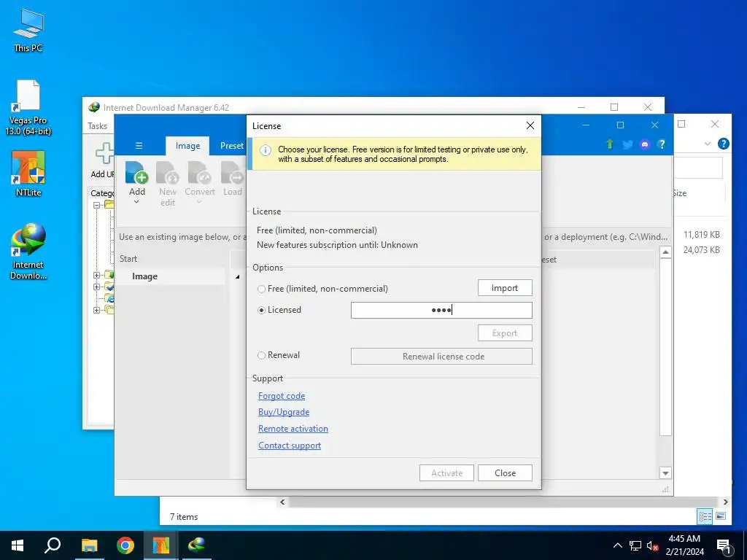Show hidden tray icons chevron

pos(617,545)
